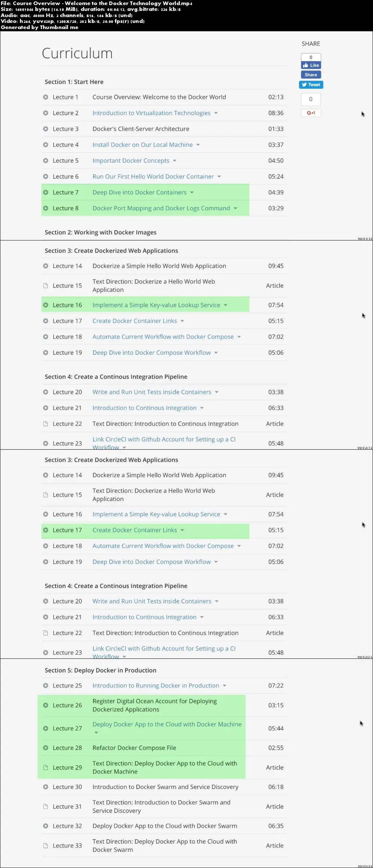Open Docker Port Mapping and Docker Logs Command
373x868 pixels.
tap(161, 208)
